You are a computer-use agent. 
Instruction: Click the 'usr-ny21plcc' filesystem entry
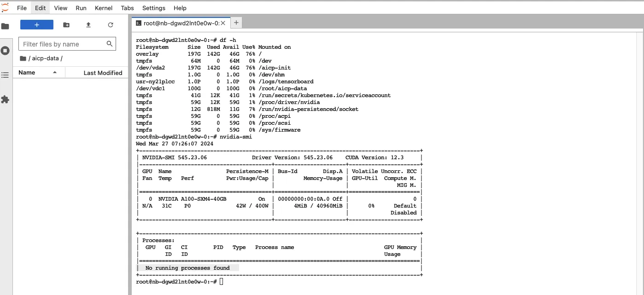tap(155, 81)
